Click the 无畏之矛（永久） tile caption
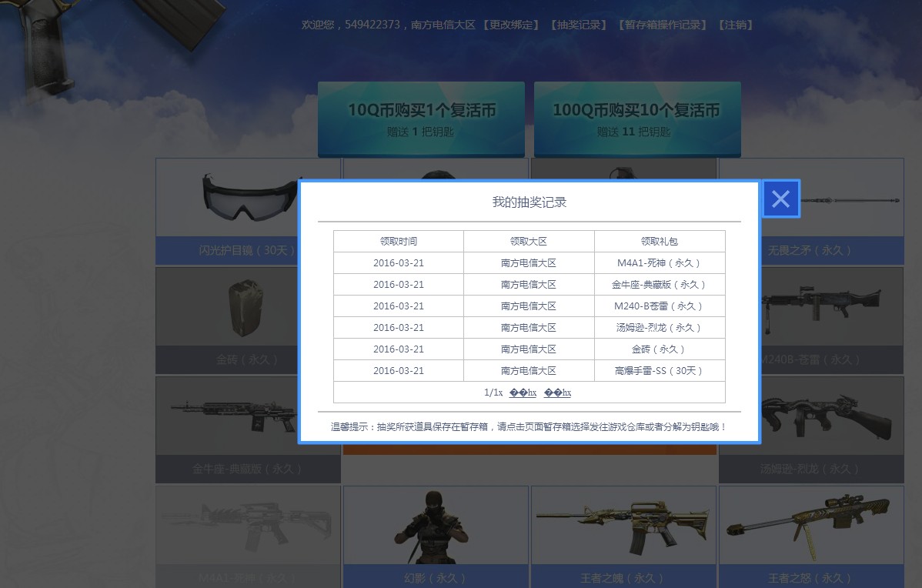This screenshot has height=588, width=922. [810, 250]
